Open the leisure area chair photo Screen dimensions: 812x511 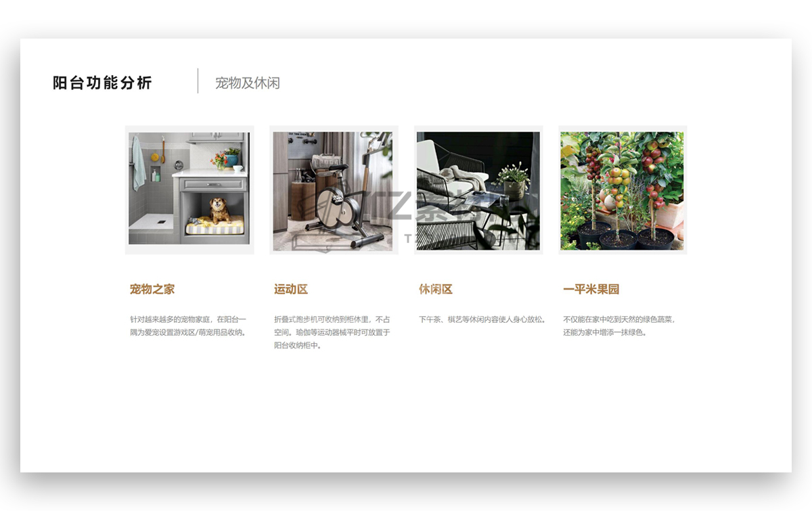(478, 190)
